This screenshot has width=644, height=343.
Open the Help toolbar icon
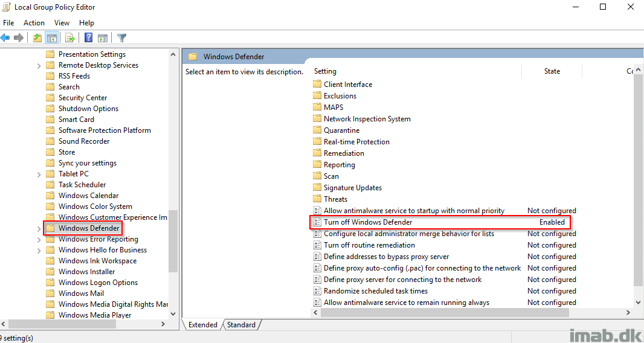(88, 38)
